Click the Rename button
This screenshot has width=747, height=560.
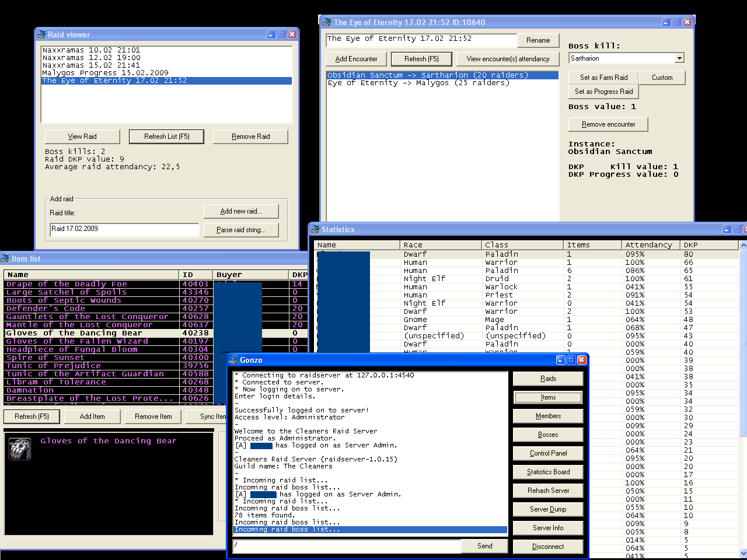pos(538,40)
